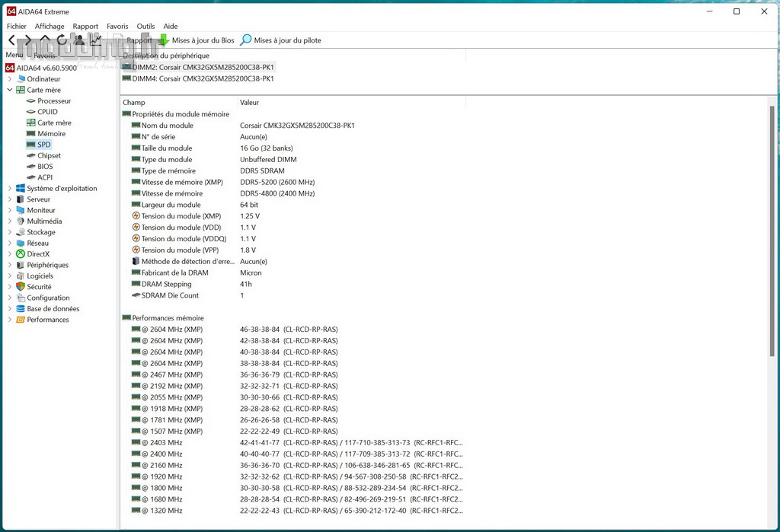Select the @ 2403 MHz timing row

tap(293, 442)
